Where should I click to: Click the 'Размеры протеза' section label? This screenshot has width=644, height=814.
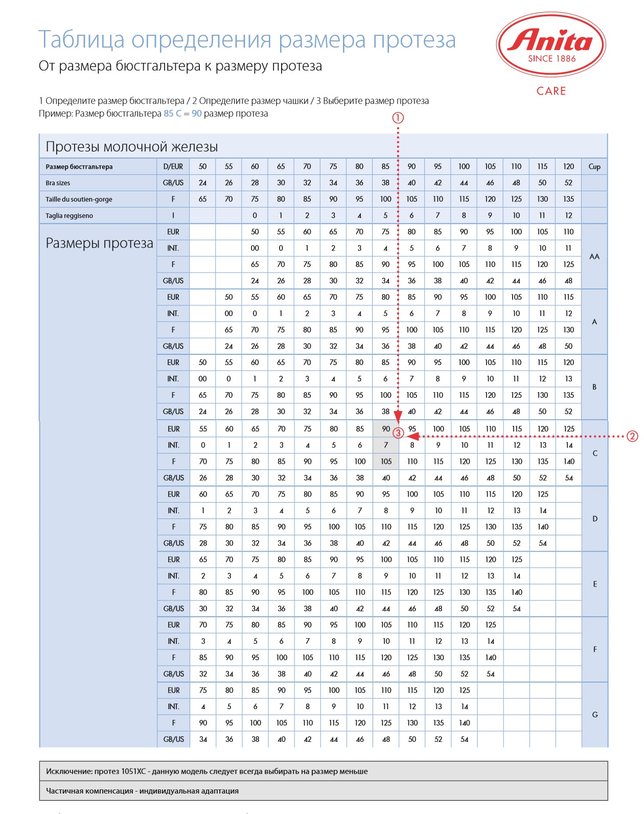pos(99,243)
